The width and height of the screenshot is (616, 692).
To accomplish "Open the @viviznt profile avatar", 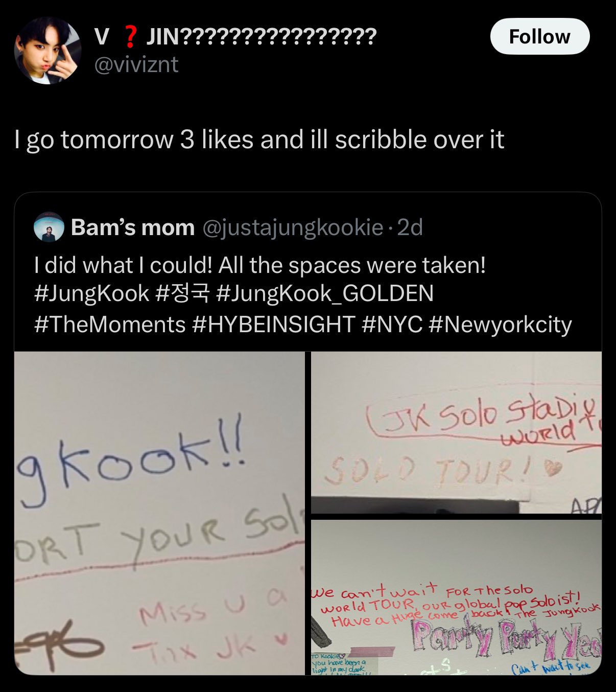I will 48,50.
